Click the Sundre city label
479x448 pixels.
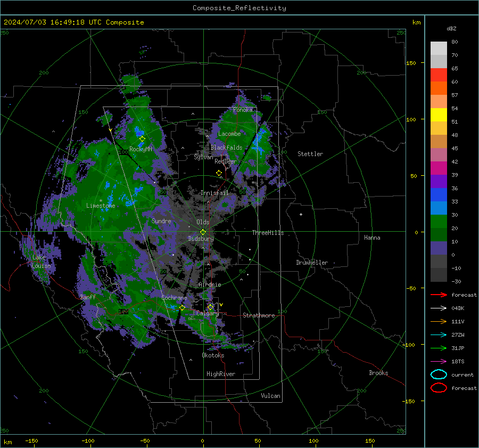click(161, 221)
